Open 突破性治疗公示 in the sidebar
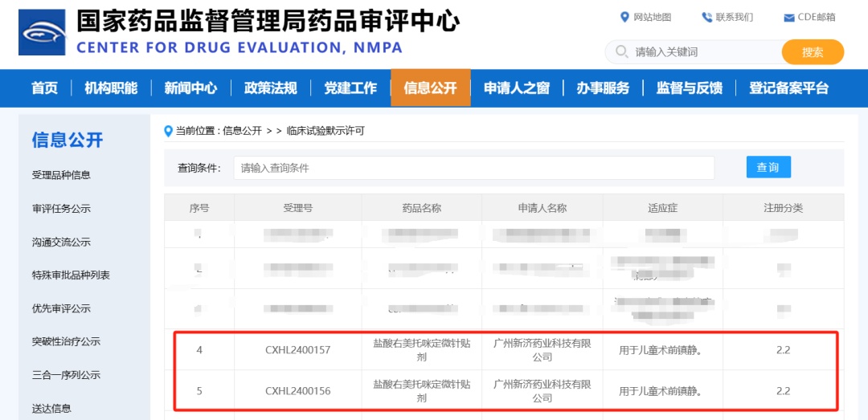868x420 pixels. click(66, 341)
